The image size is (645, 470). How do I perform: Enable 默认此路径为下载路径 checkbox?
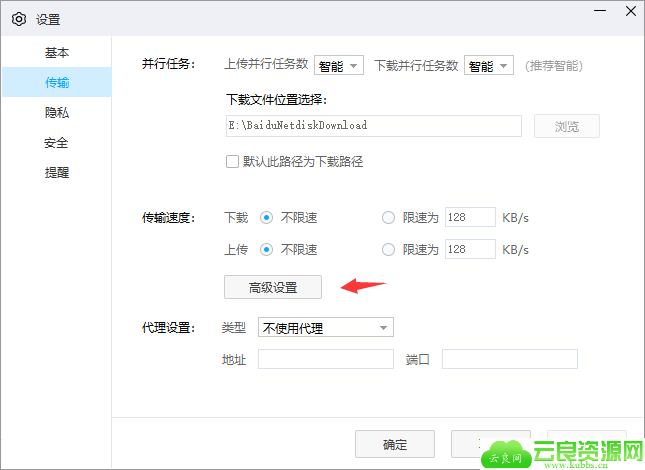click(x=232, y=161)
